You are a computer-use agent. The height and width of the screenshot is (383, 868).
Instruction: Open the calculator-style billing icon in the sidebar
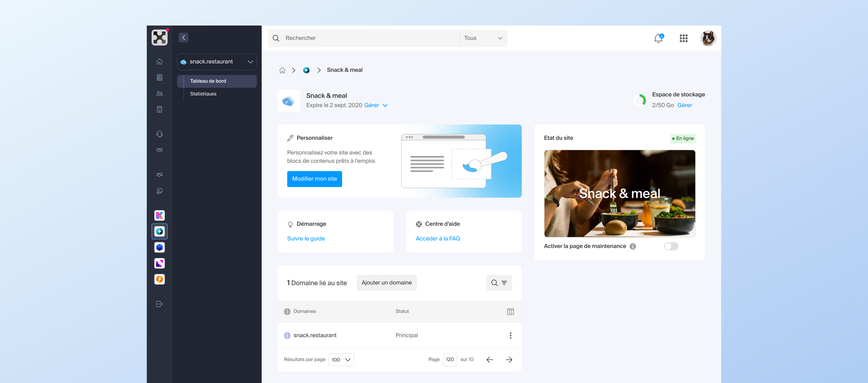[x=159, y=78]
